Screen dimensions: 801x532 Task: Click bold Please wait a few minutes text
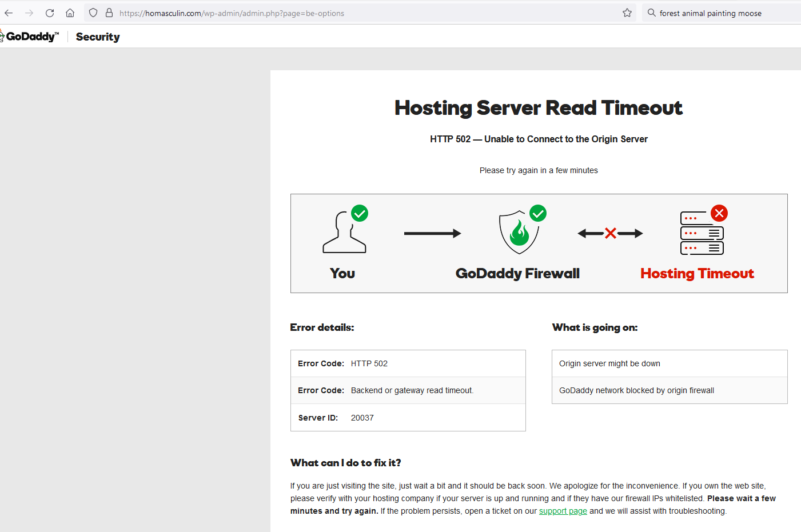533,505
